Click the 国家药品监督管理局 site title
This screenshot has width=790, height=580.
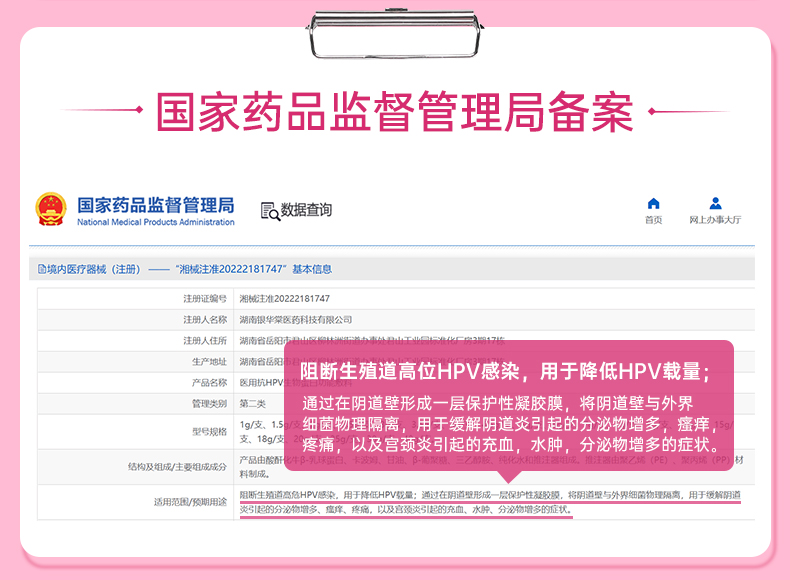point(156,205)
